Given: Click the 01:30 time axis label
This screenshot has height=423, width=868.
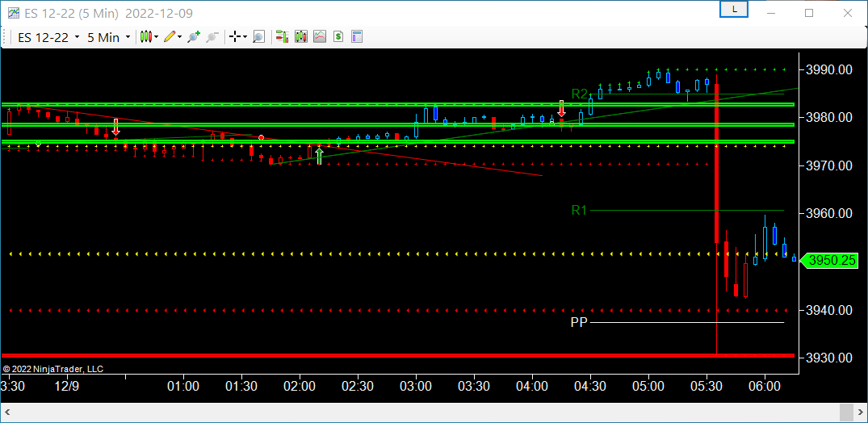Looking at the screenshot, I should point(241,385).
